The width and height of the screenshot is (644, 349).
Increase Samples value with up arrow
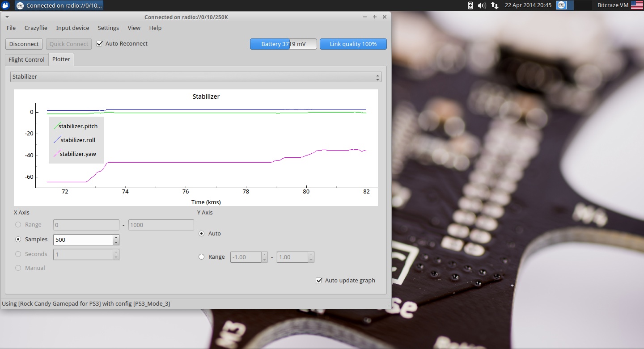pyautogui.click(x=116, y=237)
